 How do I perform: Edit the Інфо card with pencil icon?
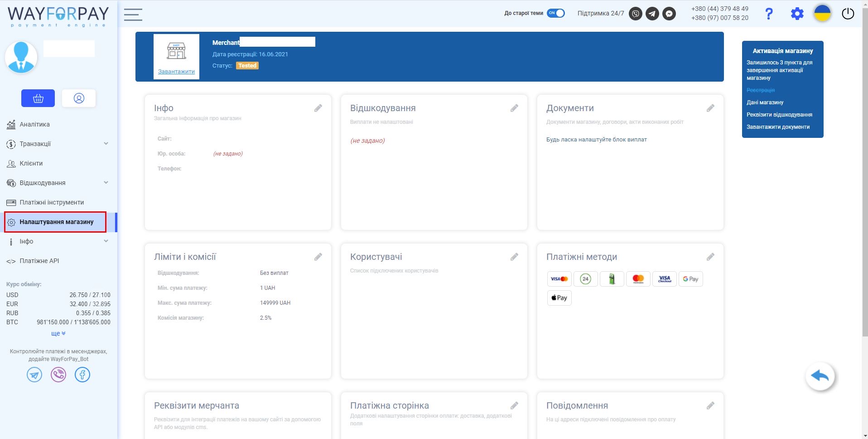[x=318, y=108]
